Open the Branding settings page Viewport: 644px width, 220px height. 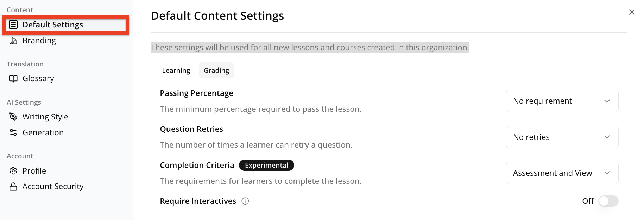(39, 40)
